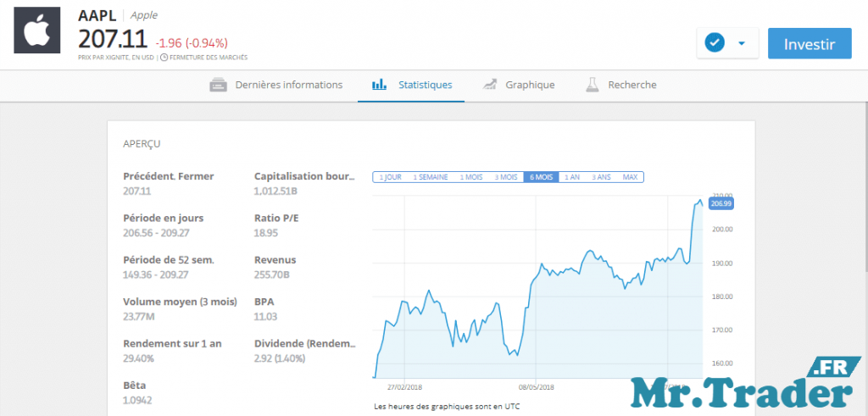868x416 pixels.
Task: Click the 149.36 - 209.27 52-week range
Action: [x=156, y=275]
